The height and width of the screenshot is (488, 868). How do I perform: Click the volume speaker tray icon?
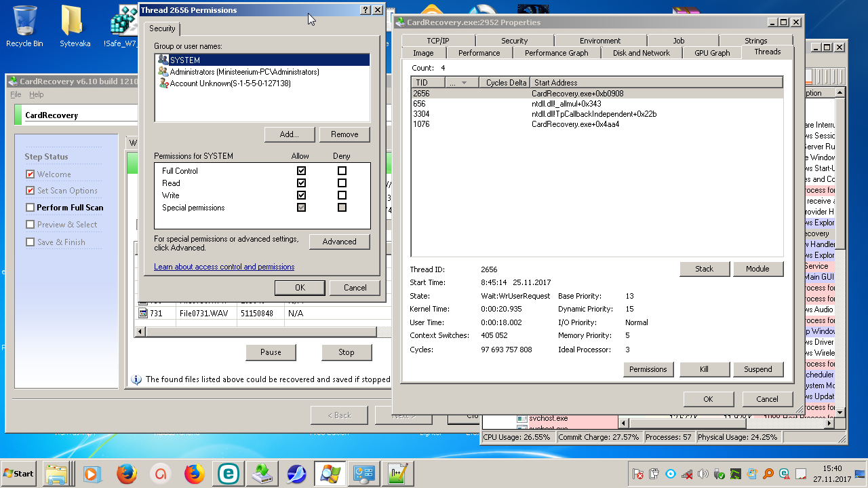[703, 474]
